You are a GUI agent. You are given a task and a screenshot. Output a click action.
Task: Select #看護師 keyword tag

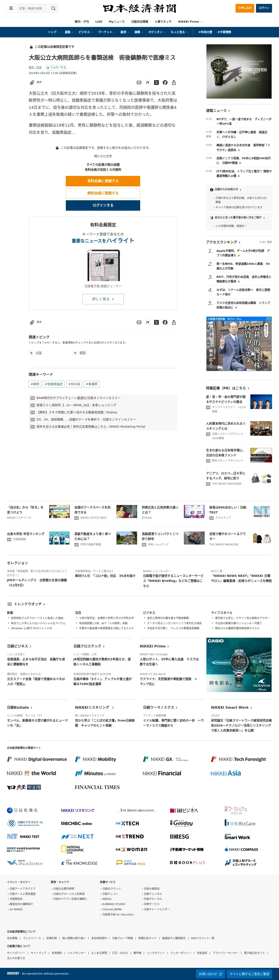click(x=92, y=384)
